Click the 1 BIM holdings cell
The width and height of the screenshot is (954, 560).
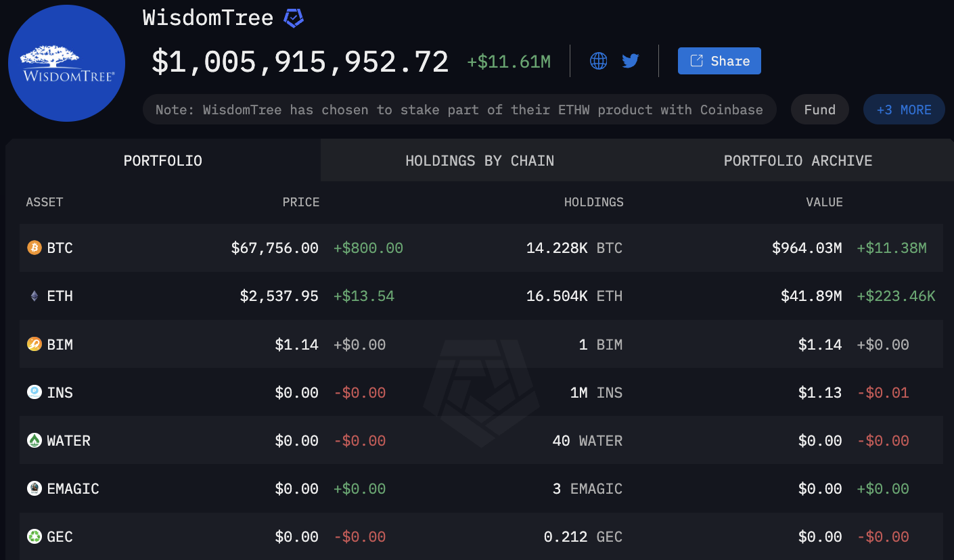click(601, 344)
